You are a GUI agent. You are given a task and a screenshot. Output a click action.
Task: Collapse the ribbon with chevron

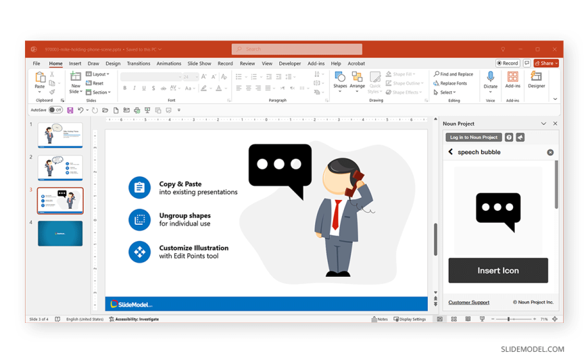555,99
